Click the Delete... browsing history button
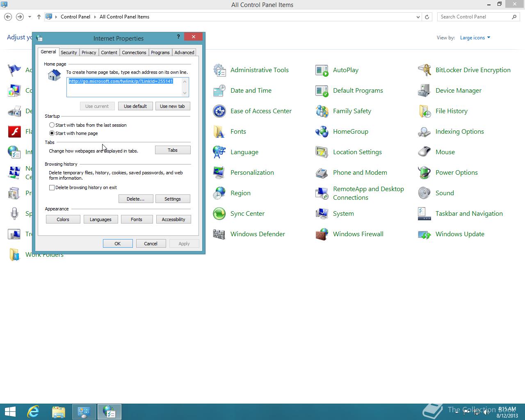525x420 pixels. pos(135,199)
